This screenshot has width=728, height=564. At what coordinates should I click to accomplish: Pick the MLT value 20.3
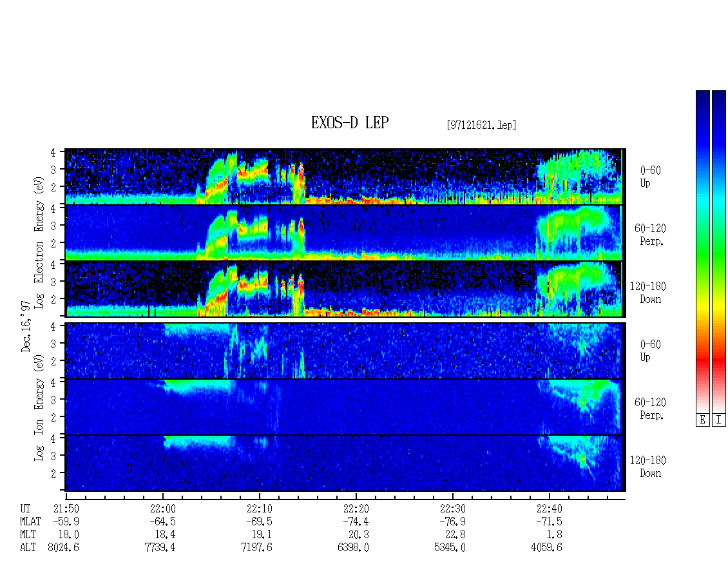pos(359,534)
